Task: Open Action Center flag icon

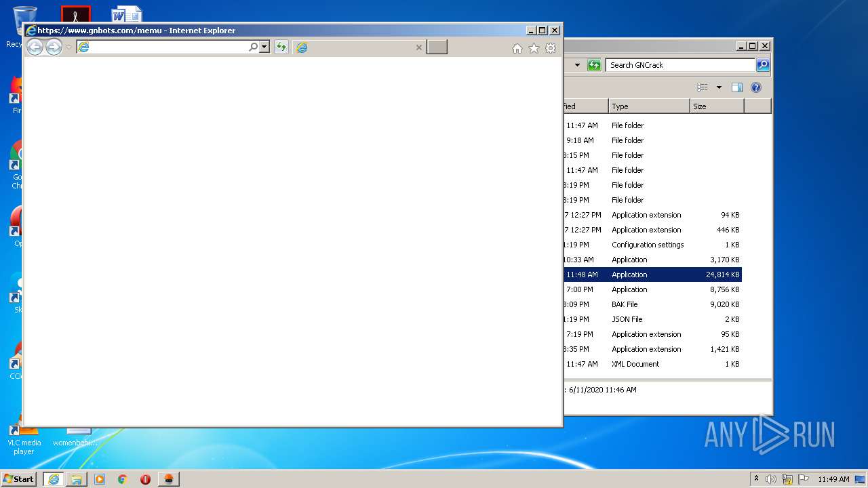Action: 804,479
